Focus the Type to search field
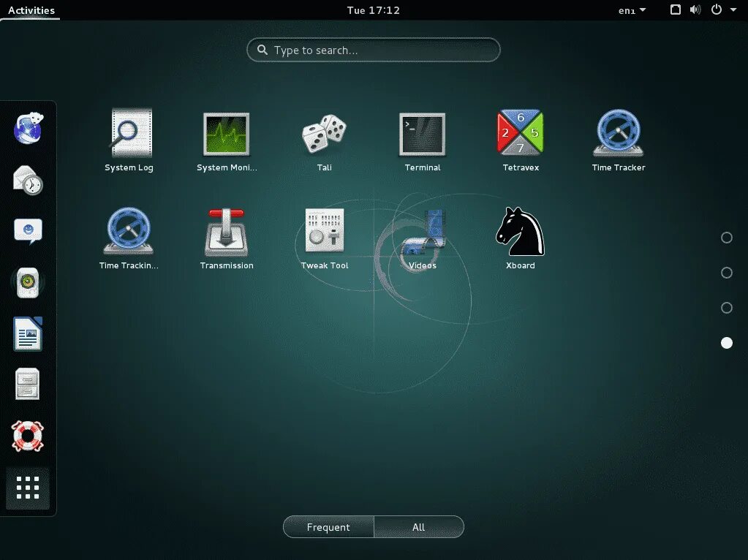Viewport: 748px width, 560px height. [374, 50]
